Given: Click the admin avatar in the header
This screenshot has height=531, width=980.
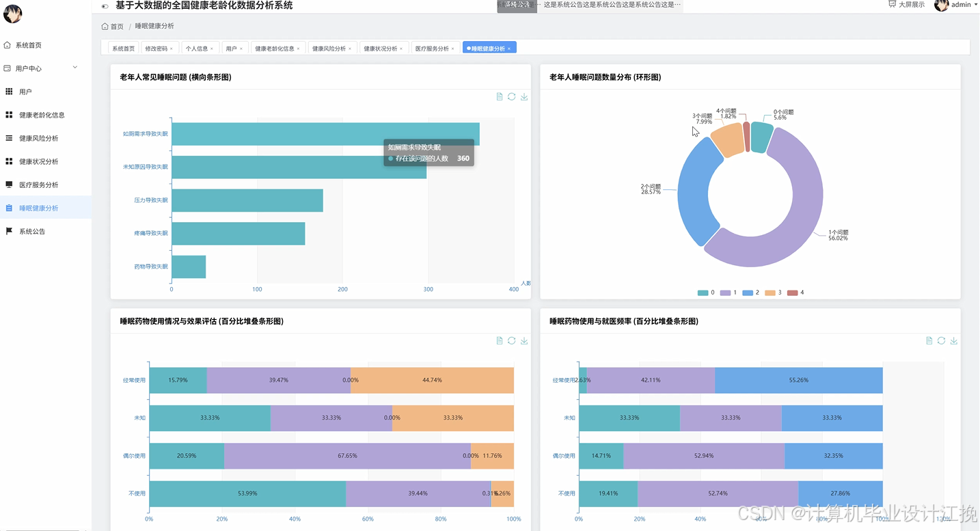Looking at the screenshot, I should [x=942, y=5].
